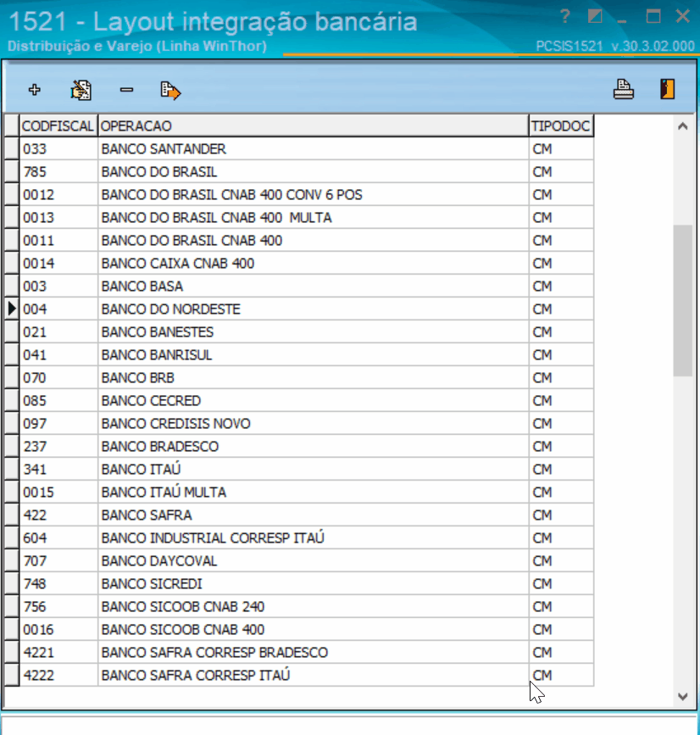Select BANCO BASA row
Image resolution: width=700 pixels, height=735 pixels.
pos(299,286)
